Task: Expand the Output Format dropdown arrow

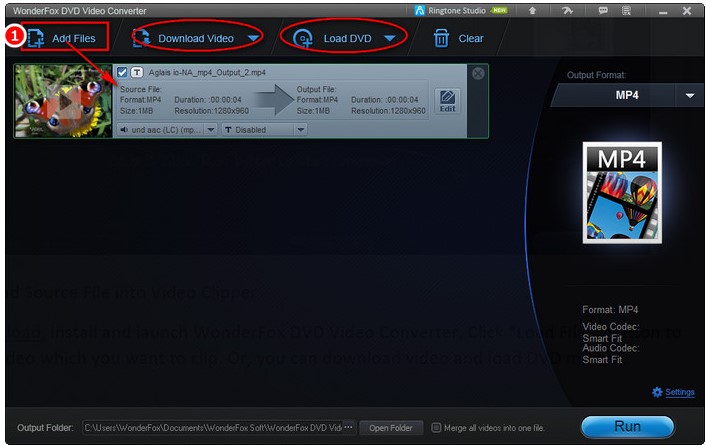Action: 689,95
